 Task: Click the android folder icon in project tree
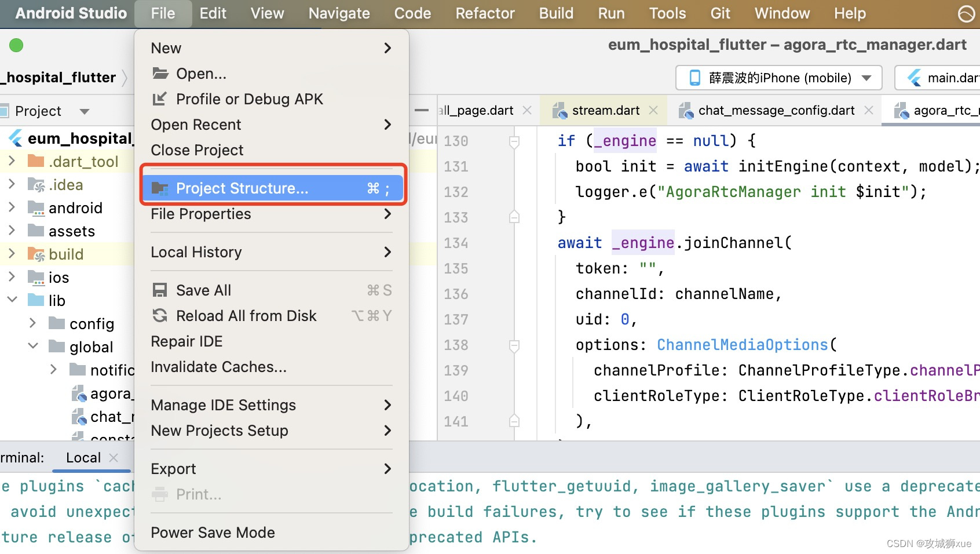[x=36, y=207]
